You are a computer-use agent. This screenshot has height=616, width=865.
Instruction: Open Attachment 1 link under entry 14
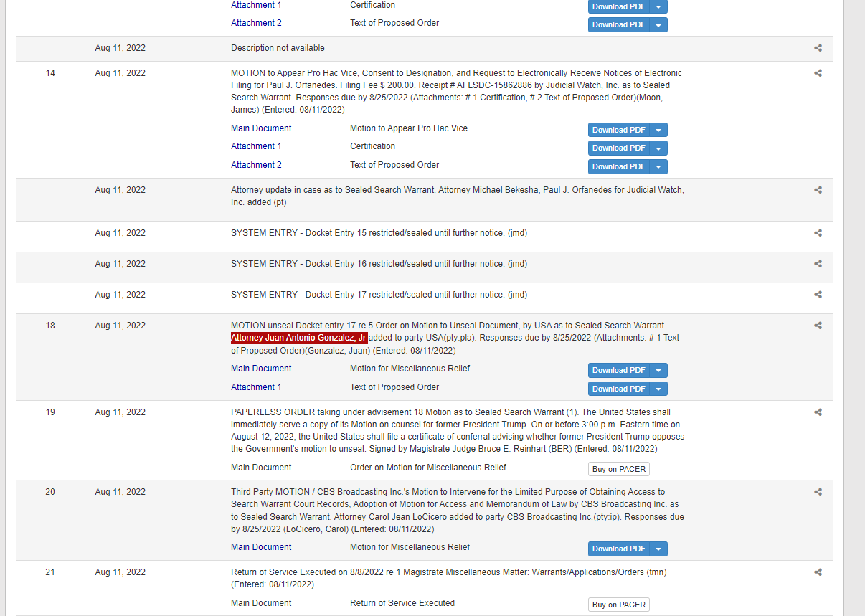coord(256,146)
